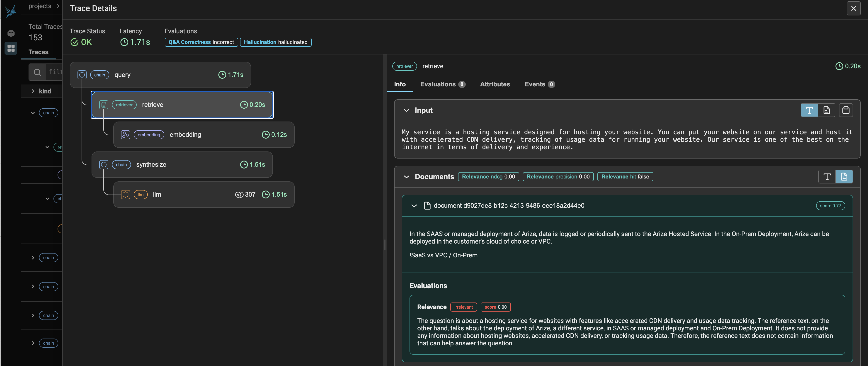
Task: Click the retriever pill in the detail header
Action: (x=404, y=66)
